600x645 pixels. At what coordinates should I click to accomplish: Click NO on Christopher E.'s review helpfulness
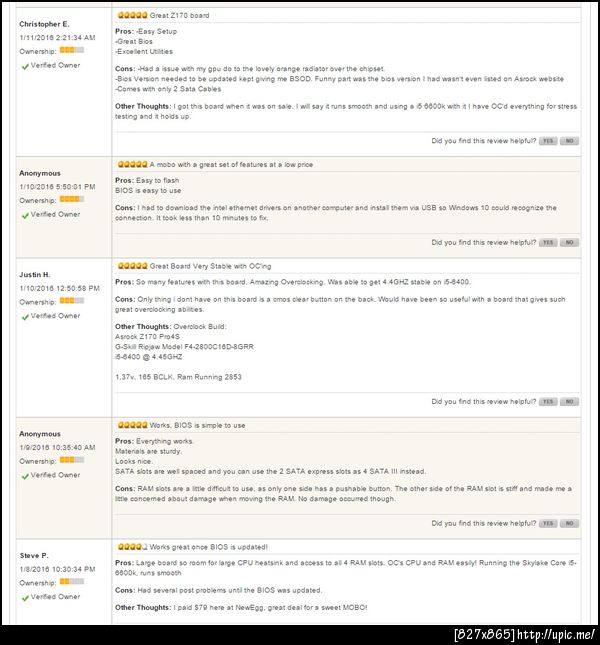pos(569,141)
